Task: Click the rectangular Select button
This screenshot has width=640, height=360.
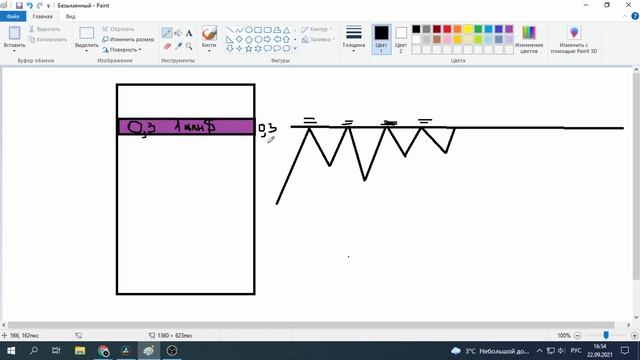Action: 87,33
